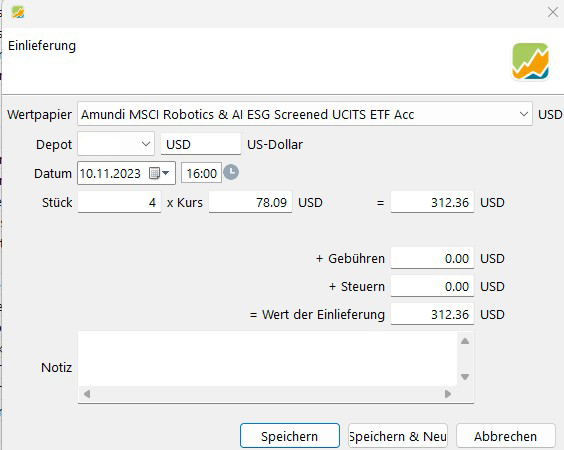Screen dimensions: 564x450
Task: Click the Kurs price field 78.09
Action: point(250,202)
